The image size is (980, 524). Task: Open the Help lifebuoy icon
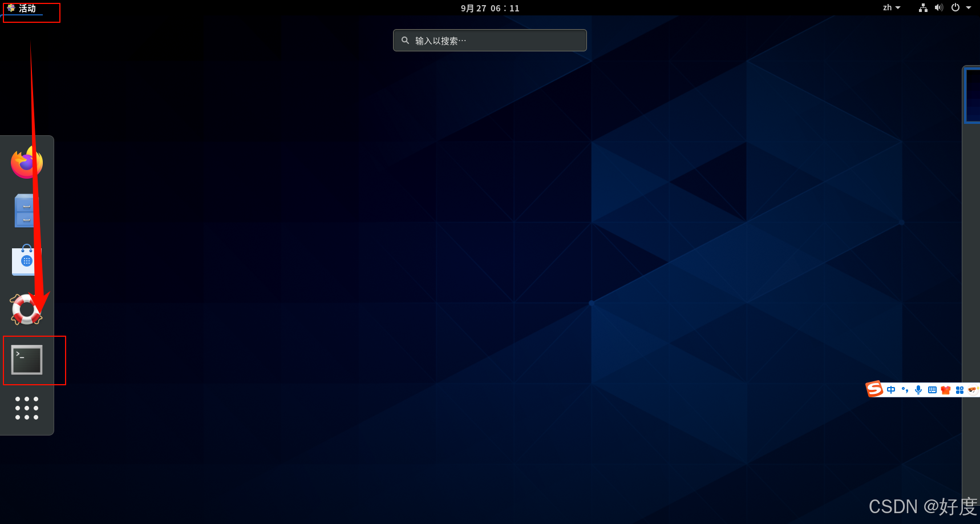26,309
